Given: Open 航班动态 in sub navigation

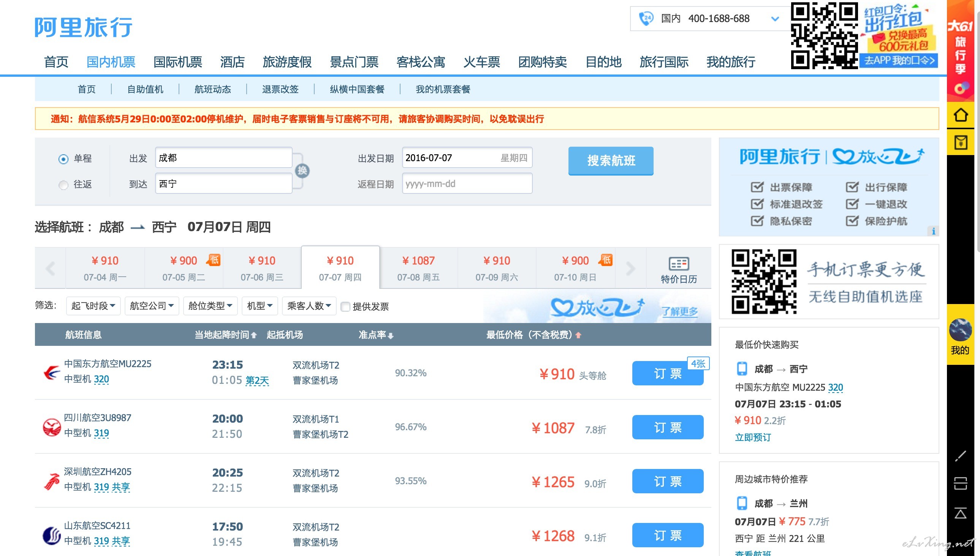Looking at the screenshot, I should [213, 89].
